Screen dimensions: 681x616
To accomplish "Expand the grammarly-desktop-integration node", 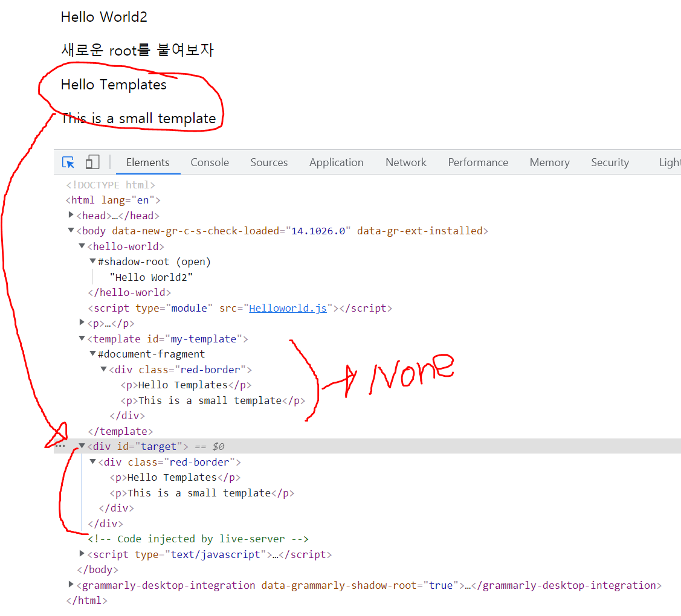I will coord(71,585).
